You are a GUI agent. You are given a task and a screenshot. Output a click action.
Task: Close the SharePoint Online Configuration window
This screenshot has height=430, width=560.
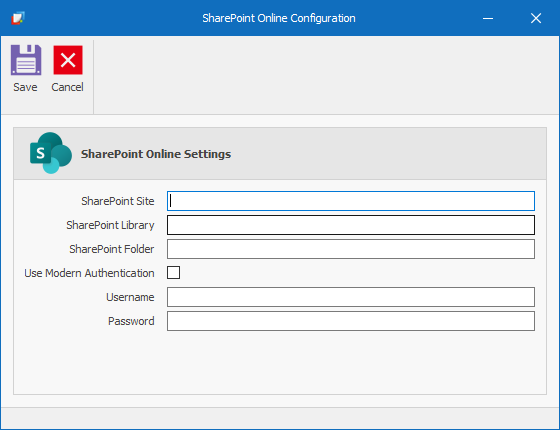[x=536, y=18]
